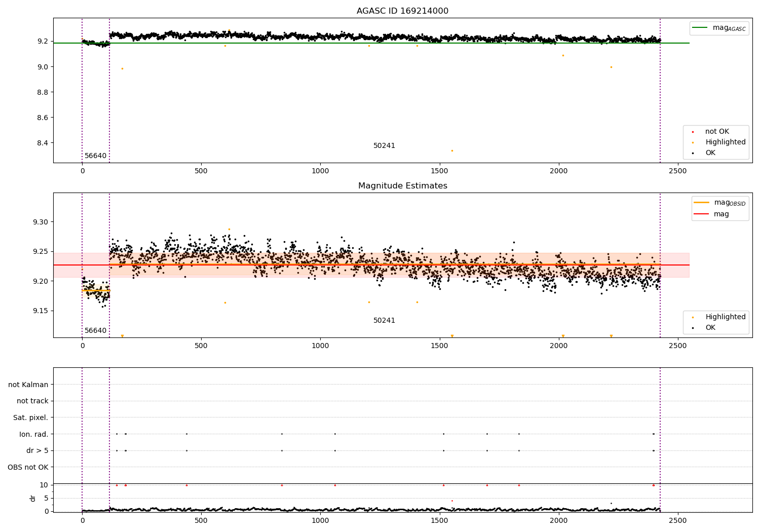This screenshot has height=532, width=760.
Task: Select the 'Ion. rad.' row label
Action: tap(34, 434)
